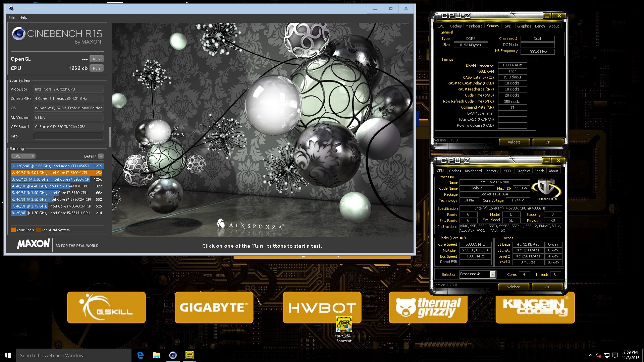Click the OC Formula logo in CPU-Z
Viewport: 644px width, 362px height.
click(547, 190)
